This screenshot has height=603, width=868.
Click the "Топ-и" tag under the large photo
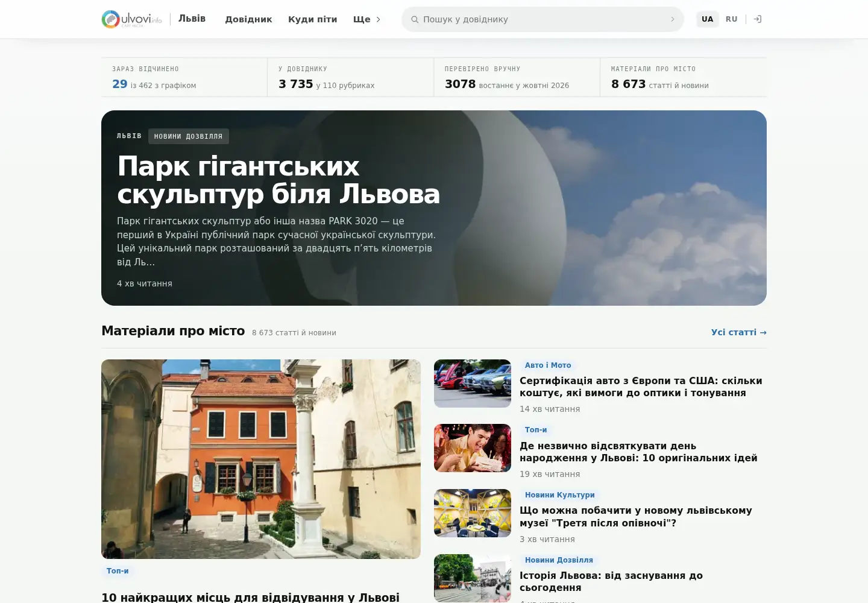pos(118,570)
